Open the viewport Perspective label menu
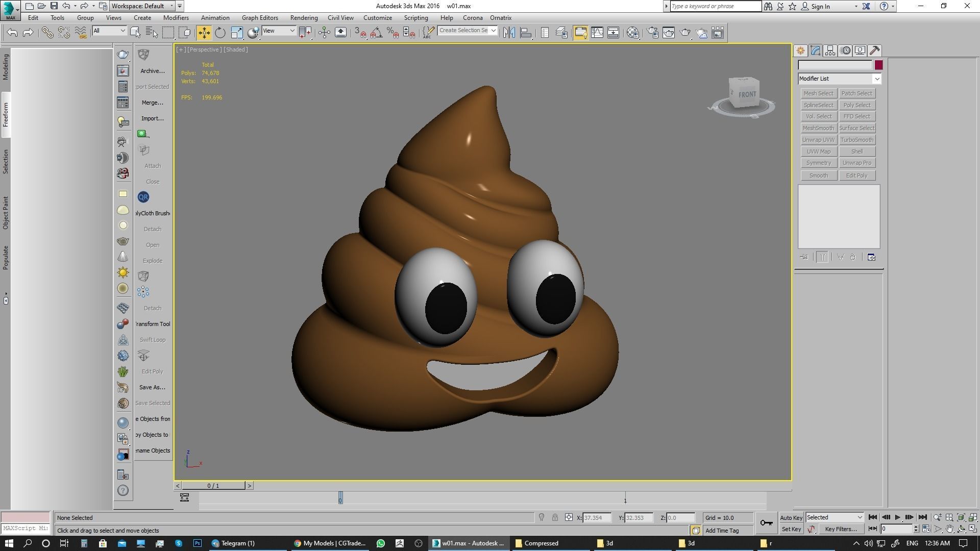Image resolution: width=980 pixels, height=551 pixels. pyautogui.click(x=204, y=49)
